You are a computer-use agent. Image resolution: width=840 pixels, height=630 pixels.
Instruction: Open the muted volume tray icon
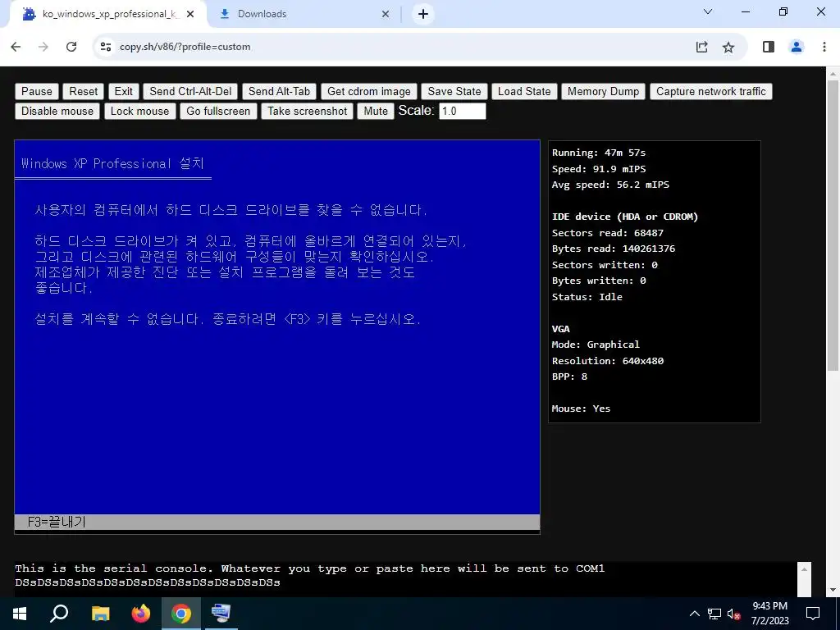click(734, 614)
